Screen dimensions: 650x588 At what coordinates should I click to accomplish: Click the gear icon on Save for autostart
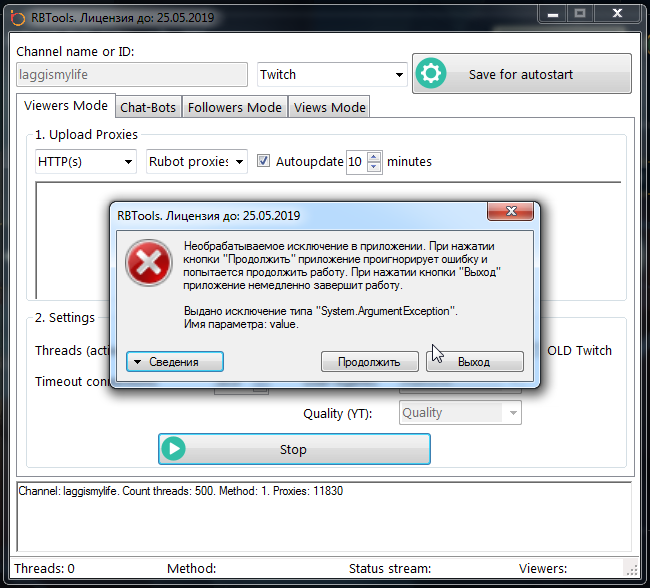click(x=432, y=74)
